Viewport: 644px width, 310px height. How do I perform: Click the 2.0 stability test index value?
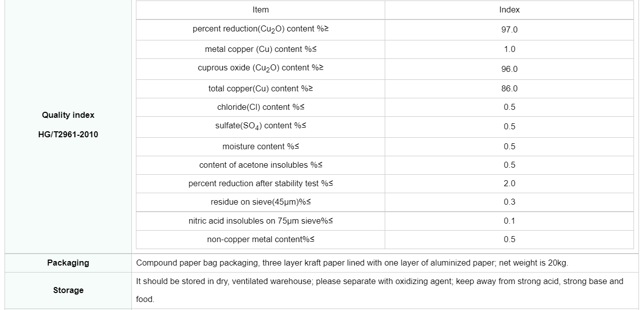click(x=509, y=184)
